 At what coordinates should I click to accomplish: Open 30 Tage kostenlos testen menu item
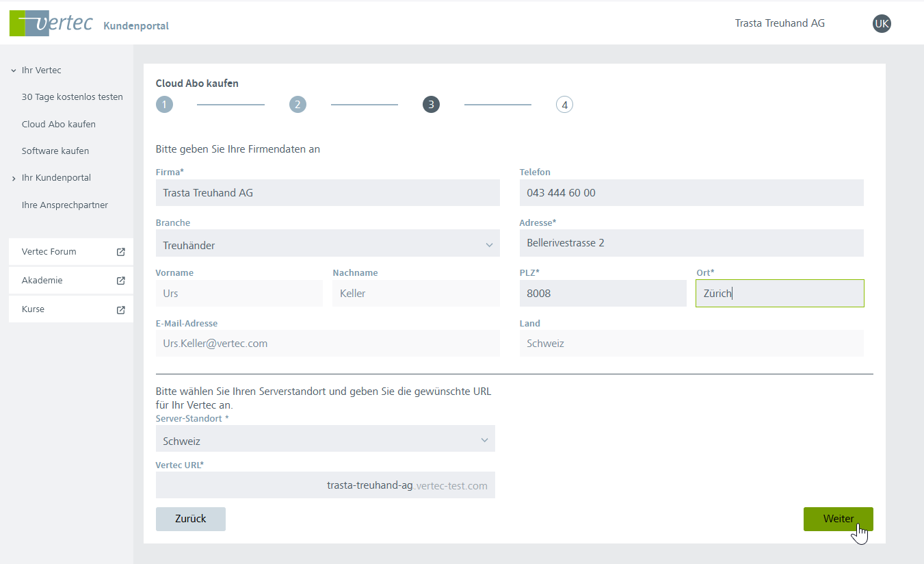(72, 97)
